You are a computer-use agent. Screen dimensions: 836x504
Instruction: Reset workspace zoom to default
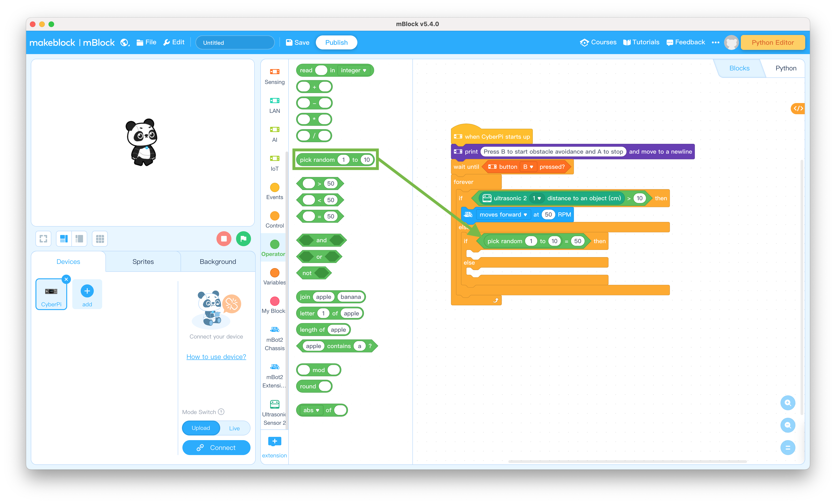[787, 448]
